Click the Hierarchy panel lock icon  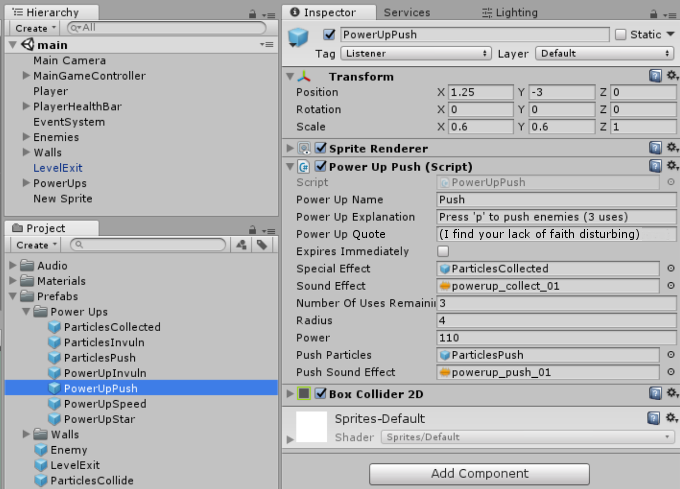click(252, 14)
